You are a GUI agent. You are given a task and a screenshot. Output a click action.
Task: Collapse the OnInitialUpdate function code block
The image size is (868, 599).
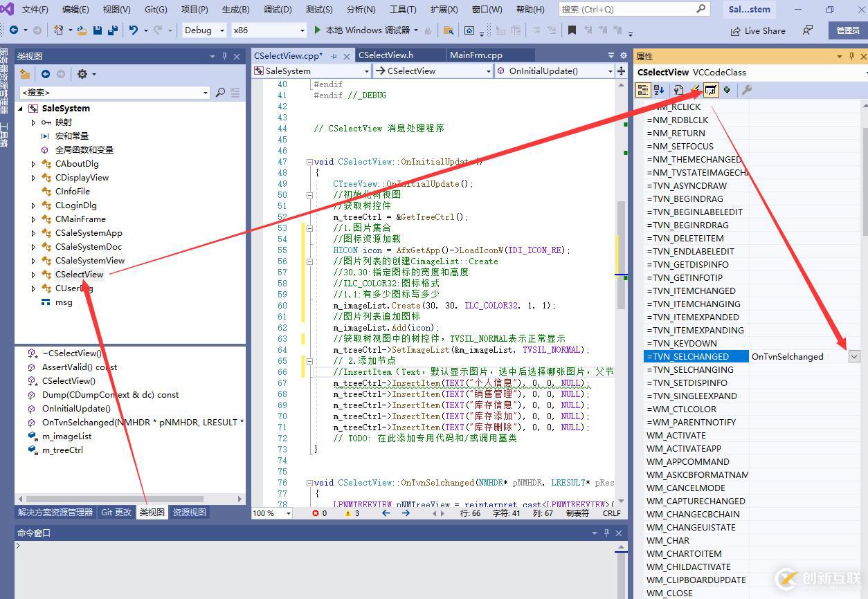coord(309,162)
